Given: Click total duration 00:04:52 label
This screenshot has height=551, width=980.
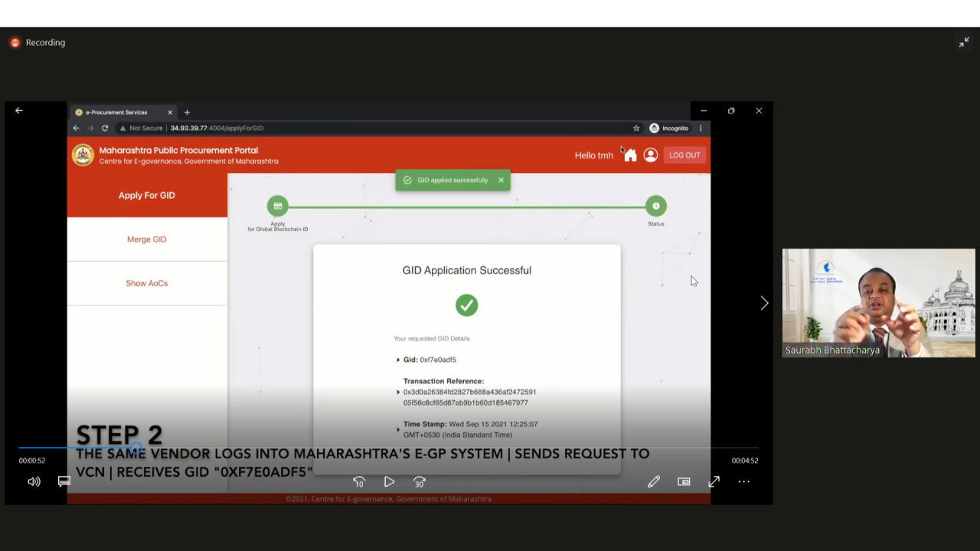Looking at the screenshot, I should click(745, 461).
